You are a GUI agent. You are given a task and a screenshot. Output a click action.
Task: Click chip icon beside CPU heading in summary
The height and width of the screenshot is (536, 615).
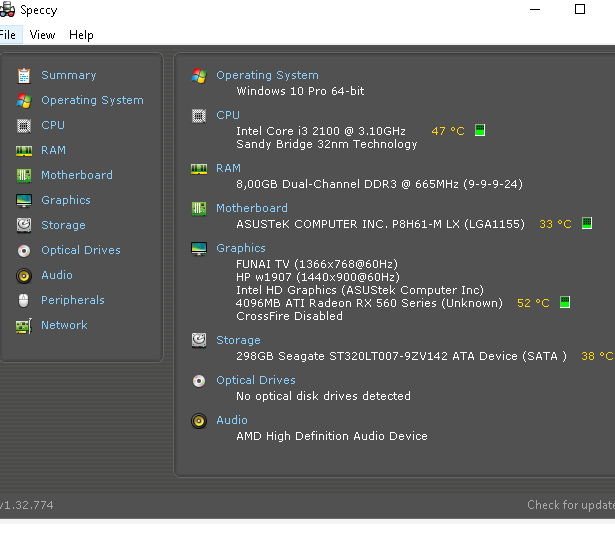(199, 116)
